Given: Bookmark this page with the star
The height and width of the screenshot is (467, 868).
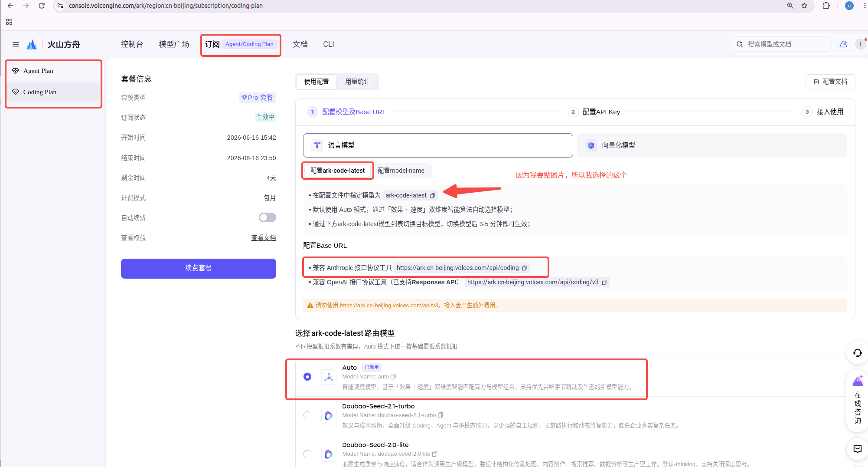Looking at the screenshot, I should (805, 6).
